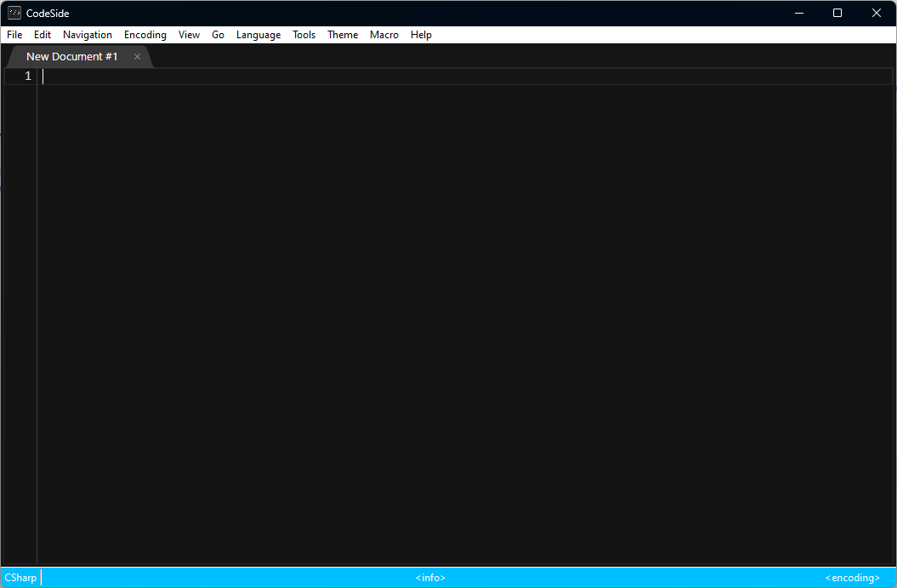Screen dimensions: 897x588
Task: Select the CSharp language indicator in status bar
Action: click(x=20, y=578)
